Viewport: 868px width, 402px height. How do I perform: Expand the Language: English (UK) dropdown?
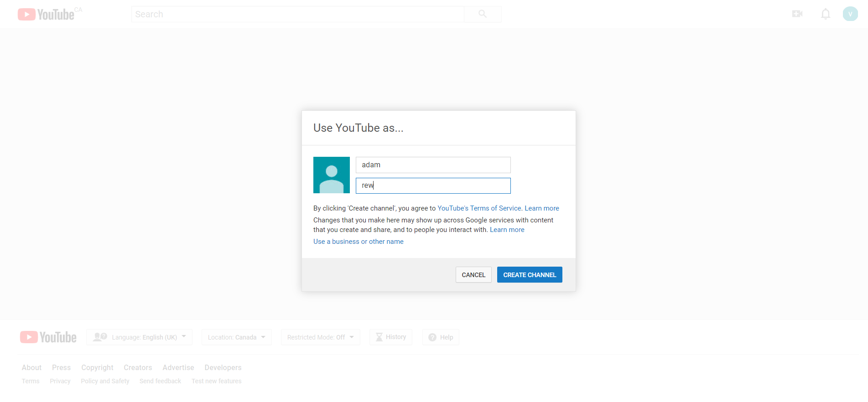pos(140,337)
